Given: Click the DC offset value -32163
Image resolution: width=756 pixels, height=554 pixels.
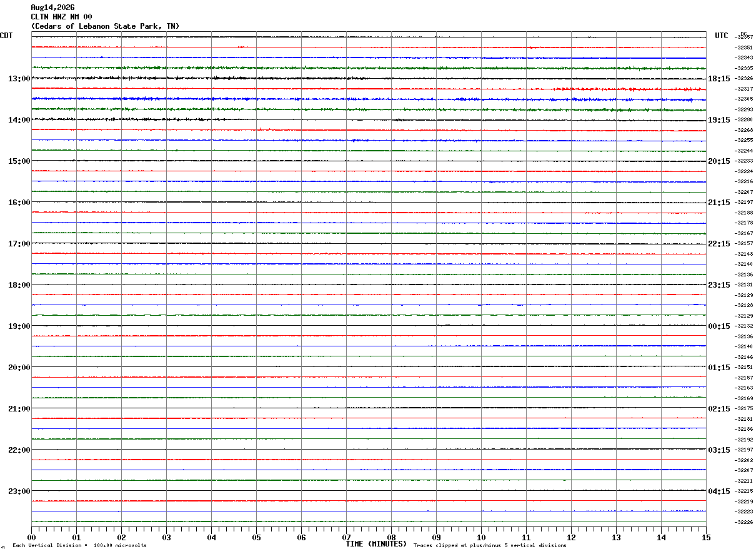Looking at the screenshot, I should click(x=744, y=388).
